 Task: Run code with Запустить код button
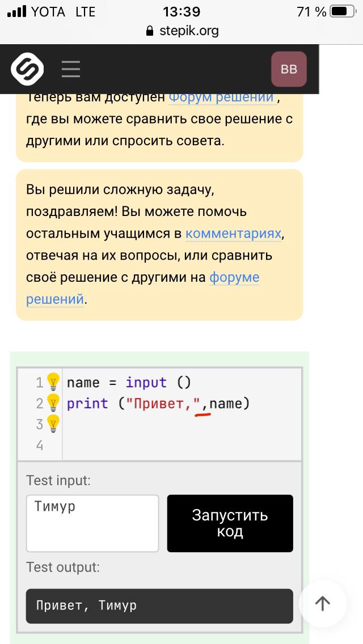[x=230, y=523]
